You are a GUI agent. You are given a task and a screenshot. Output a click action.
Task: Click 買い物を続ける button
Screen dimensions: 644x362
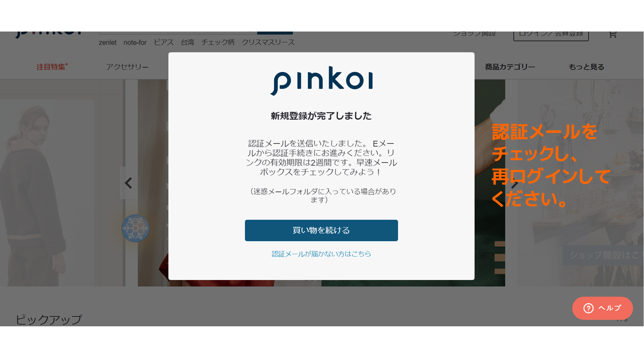321,230
